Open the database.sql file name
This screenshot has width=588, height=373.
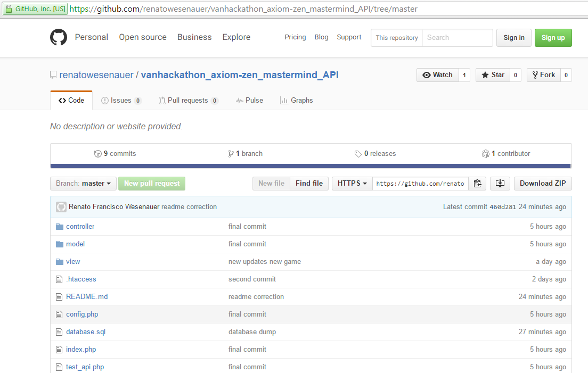tap(86, 332)
